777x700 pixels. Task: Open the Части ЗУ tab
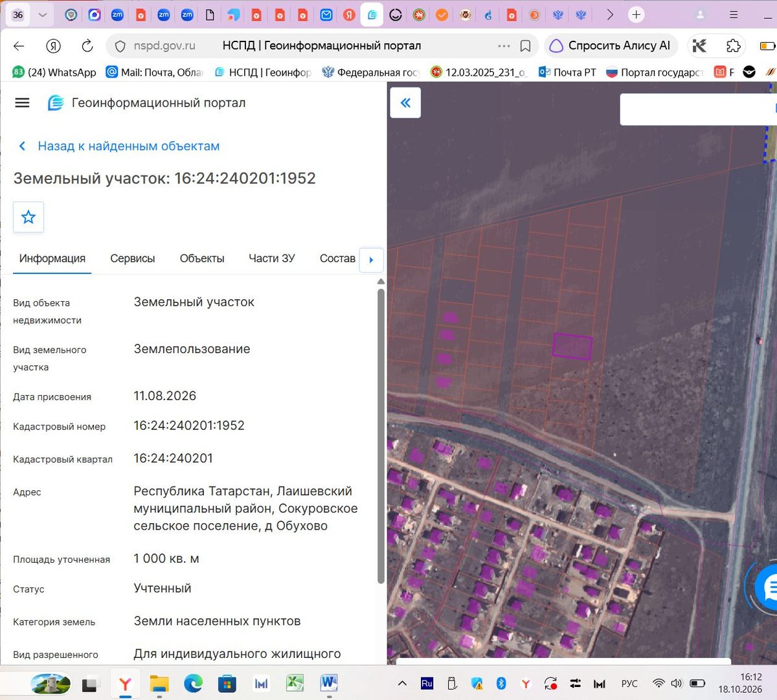point(272,258)
